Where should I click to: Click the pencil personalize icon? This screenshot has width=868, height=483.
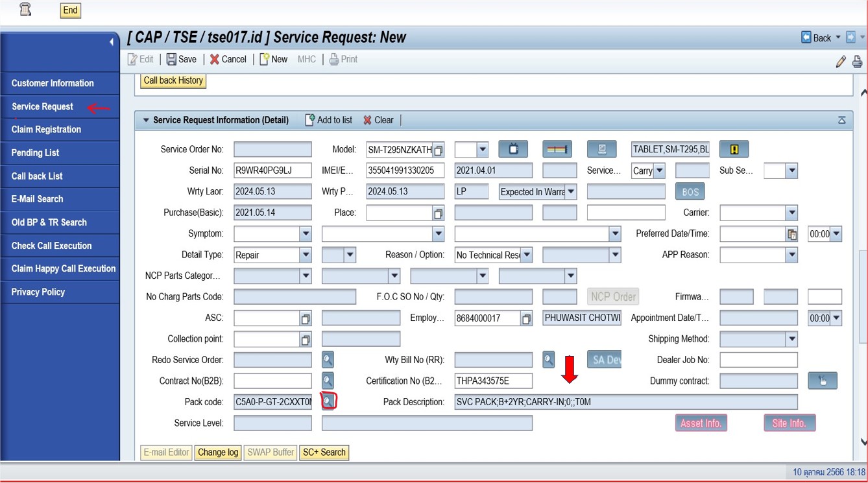(x=841, y=62)
